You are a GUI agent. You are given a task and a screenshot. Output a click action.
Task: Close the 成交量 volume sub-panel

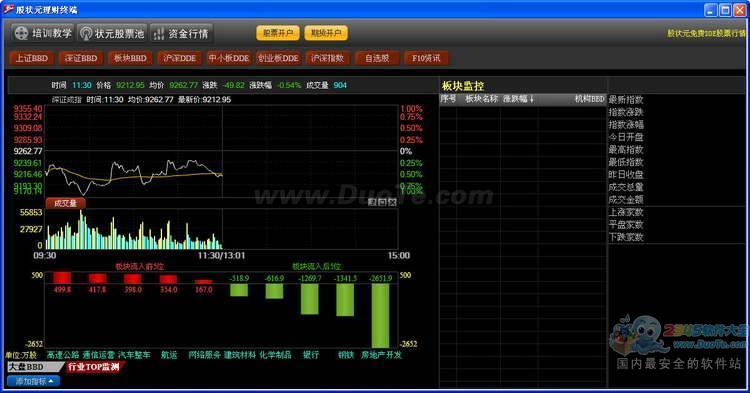pos(392,202)
